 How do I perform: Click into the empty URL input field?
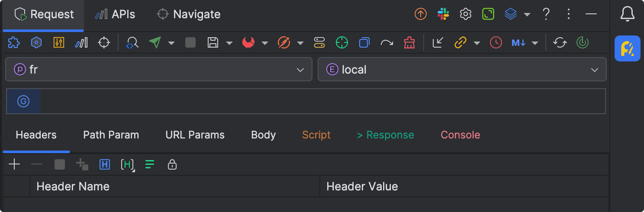pos(322,101)
